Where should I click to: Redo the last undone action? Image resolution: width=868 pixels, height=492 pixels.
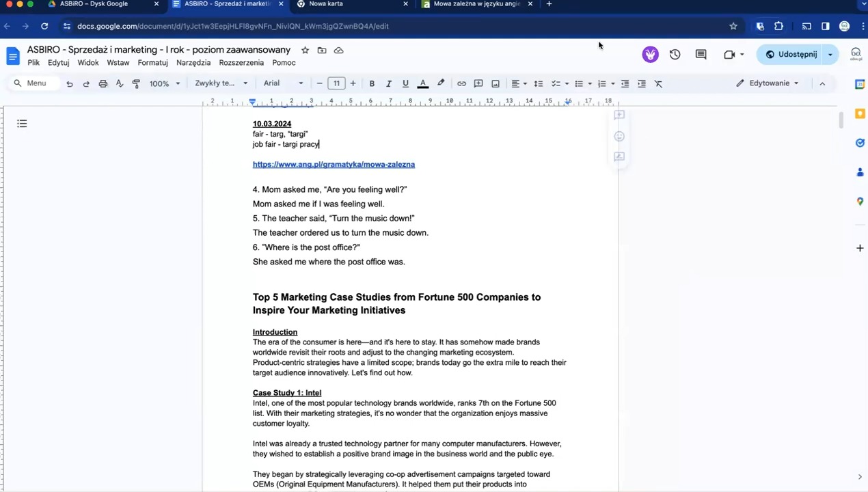pyautogui.click(x=86, y=83)
